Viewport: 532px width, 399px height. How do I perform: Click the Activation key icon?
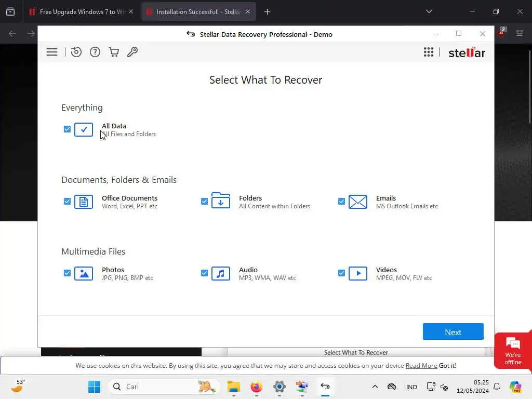132,52
